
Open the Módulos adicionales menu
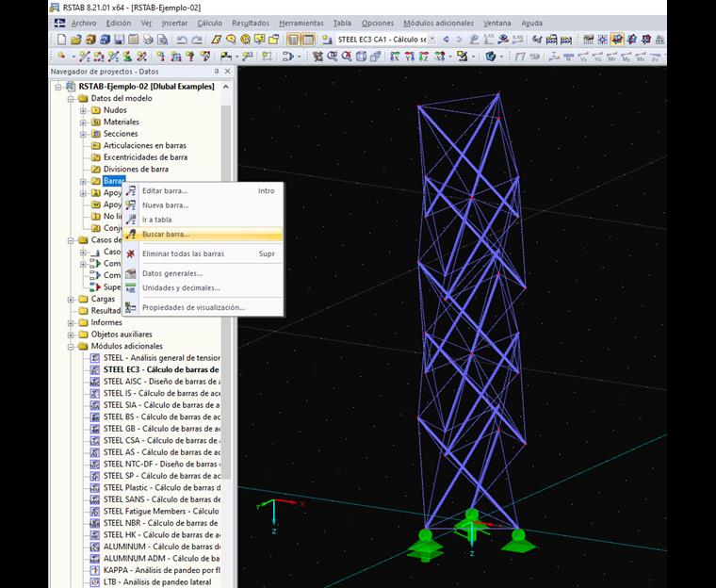[438, 23]
